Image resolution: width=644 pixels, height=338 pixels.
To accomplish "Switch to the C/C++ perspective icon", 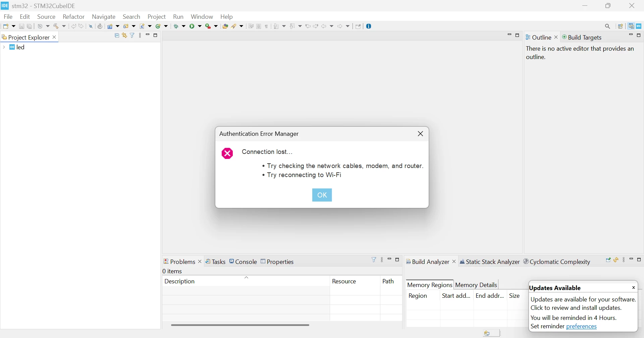I will (x=632, y=26).
